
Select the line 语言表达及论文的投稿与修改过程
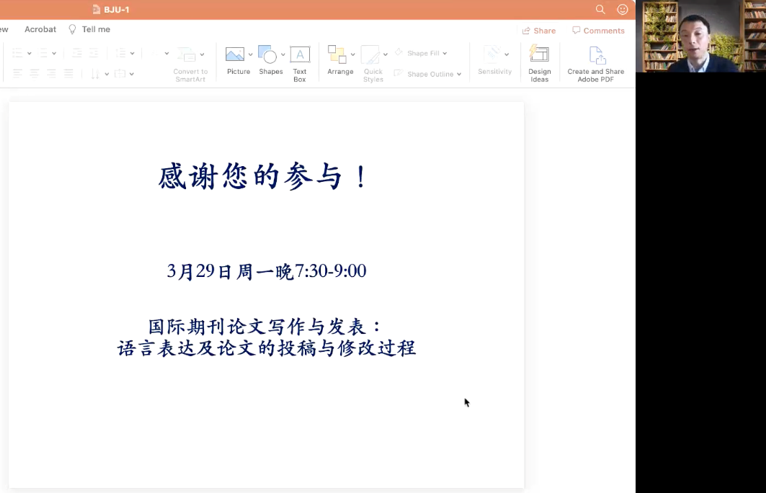[266, 348]
